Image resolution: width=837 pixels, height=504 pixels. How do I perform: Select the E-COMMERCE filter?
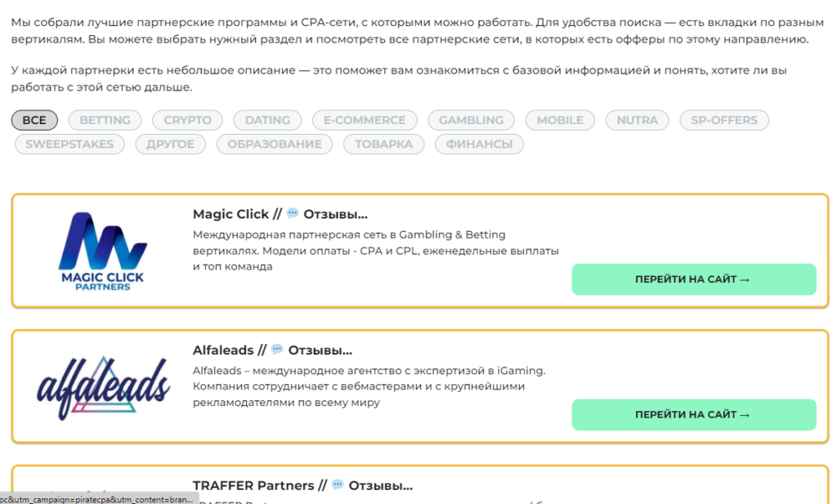pos(365,120)
